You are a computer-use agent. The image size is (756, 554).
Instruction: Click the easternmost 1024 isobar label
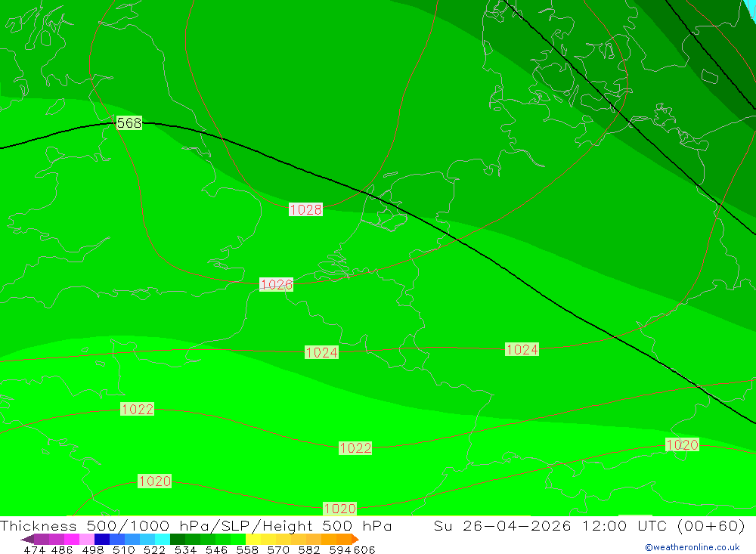(522, 350)
